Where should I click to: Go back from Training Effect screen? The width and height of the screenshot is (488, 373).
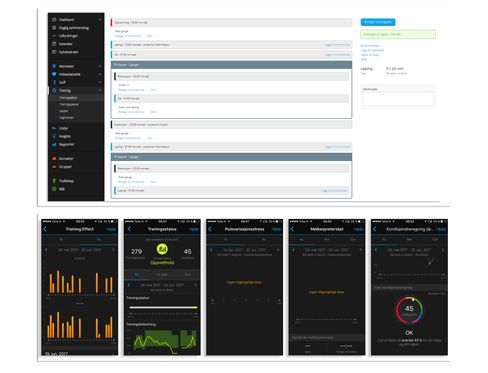45,229
